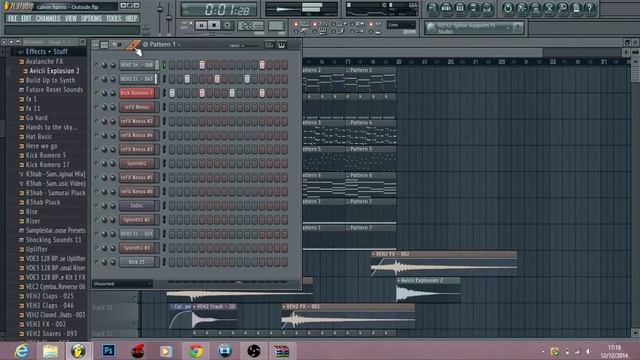Select the Kick 25 channel button
This screenshot has height=360, width=640.
pos(137,262)
